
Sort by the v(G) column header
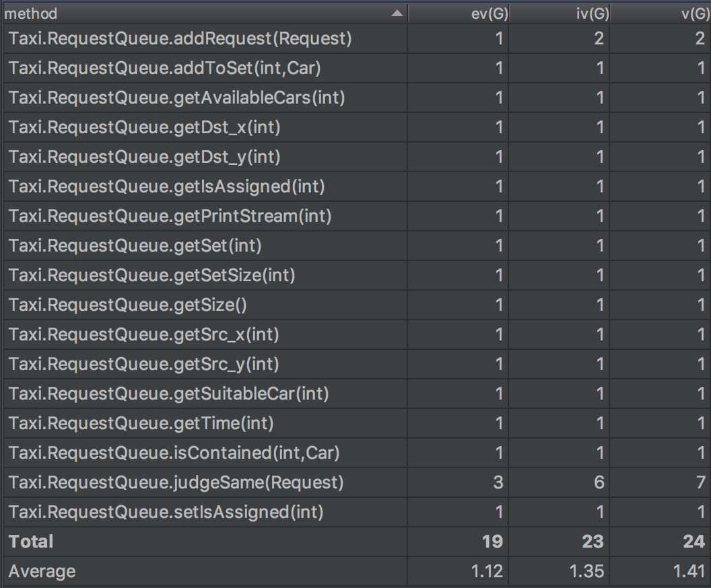[x=661, y=13]
